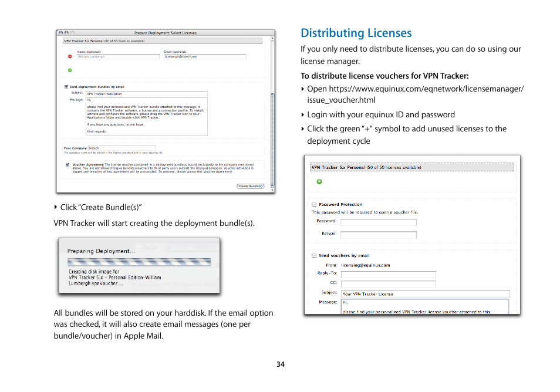Enable Send vouchers by email checkbox
The width and height of the screenshot is (560, 392).
click(x=314, y=256)
